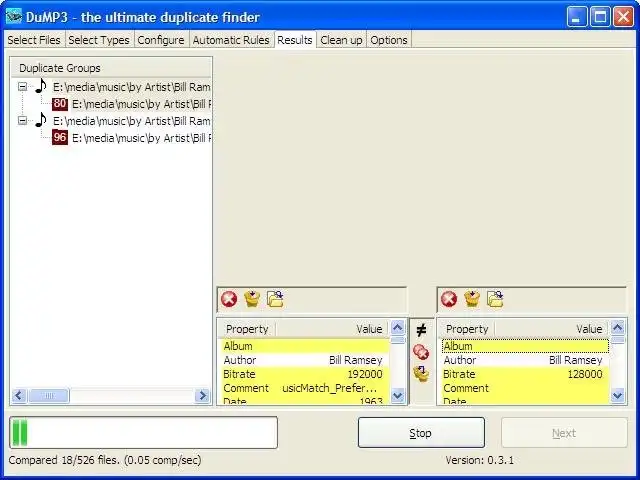Click Property column header in right panel
Image resolution: width=640 pixels, height=480 pixels.
[467, 329]
